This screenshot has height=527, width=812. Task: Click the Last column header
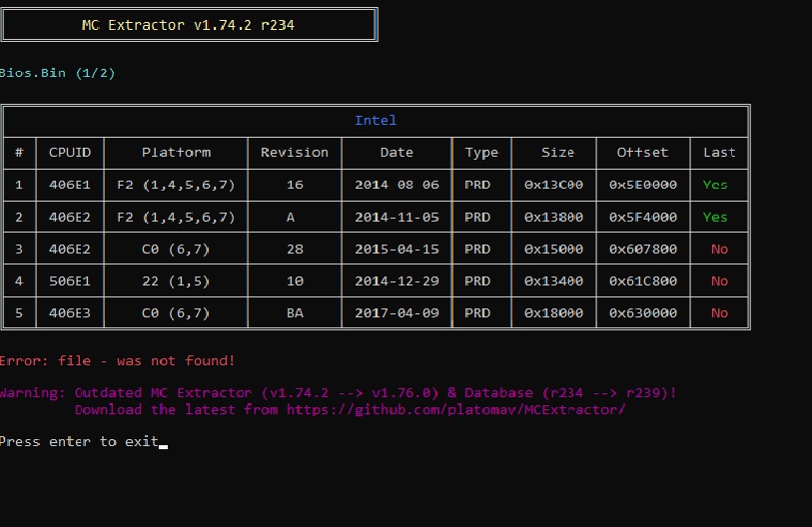coord(719,152)
